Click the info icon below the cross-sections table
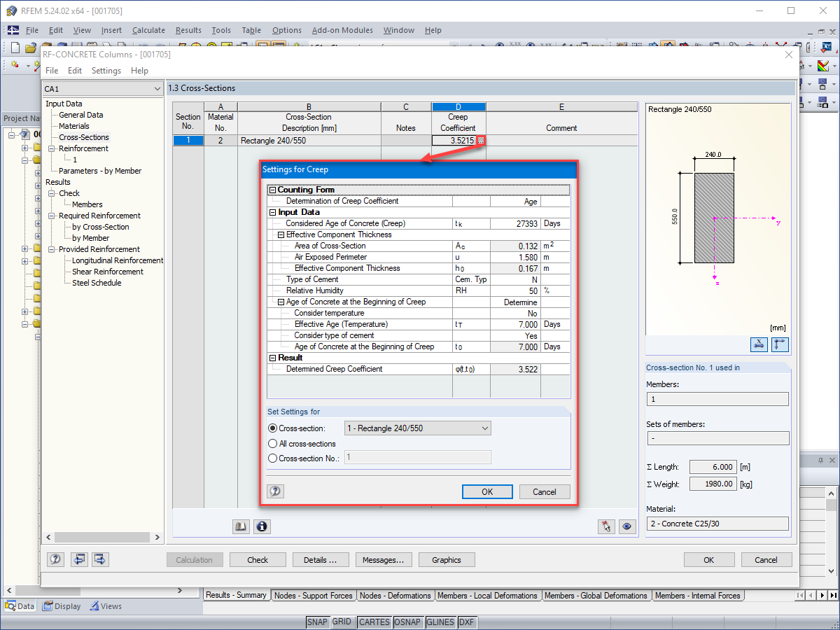This screenshot has height=630, width=840. [x=262, y=526]
